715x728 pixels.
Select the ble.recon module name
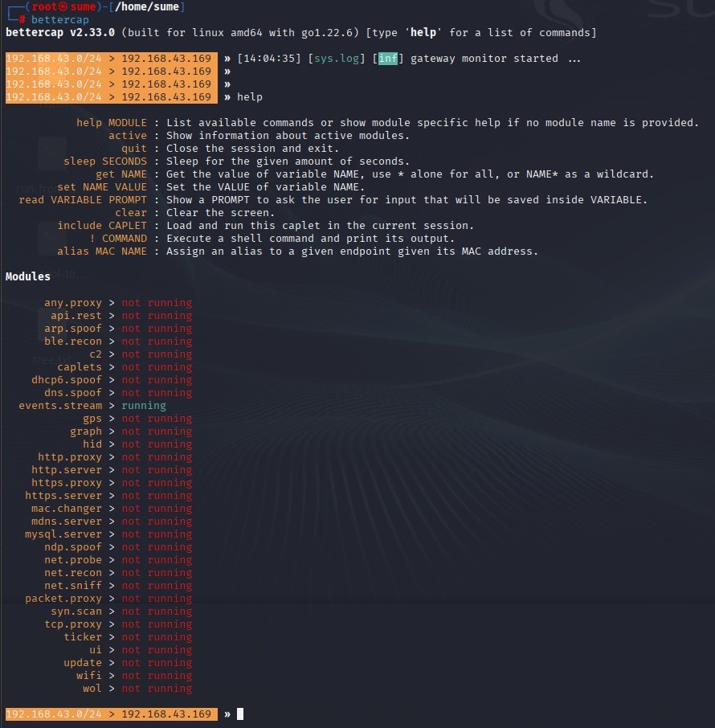click(73, 342)
